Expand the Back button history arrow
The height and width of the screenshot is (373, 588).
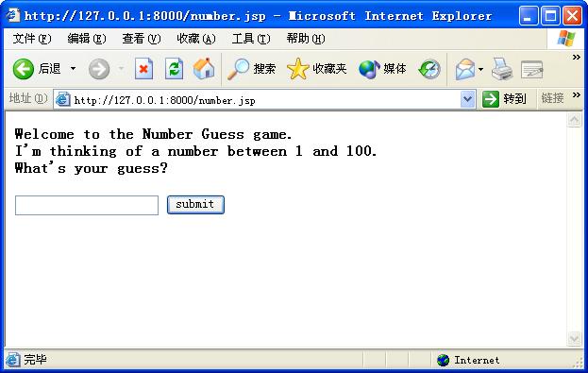point(73,69)
